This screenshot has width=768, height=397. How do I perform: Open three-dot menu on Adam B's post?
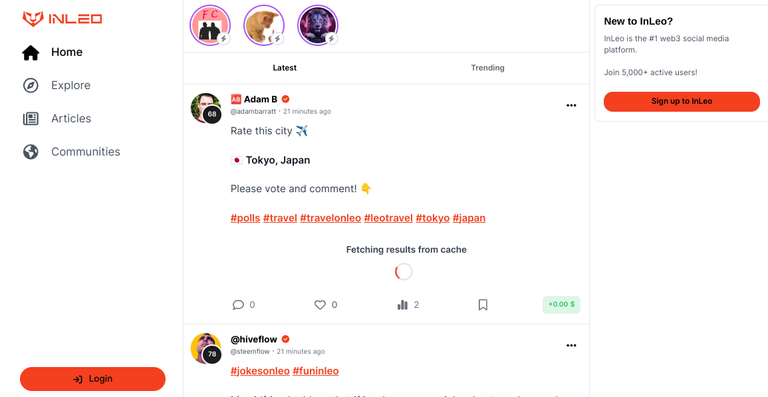(x=571, y=105)
